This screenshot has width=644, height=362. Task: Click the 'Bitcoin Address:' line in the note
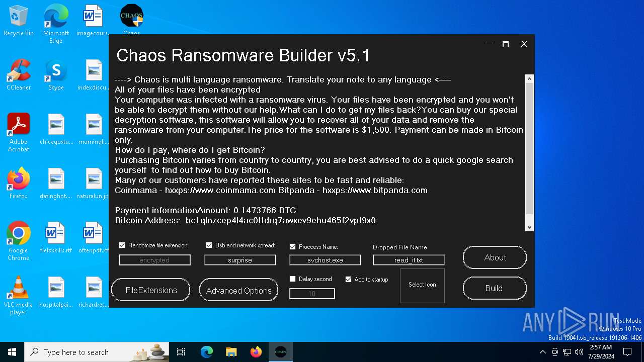245,220
